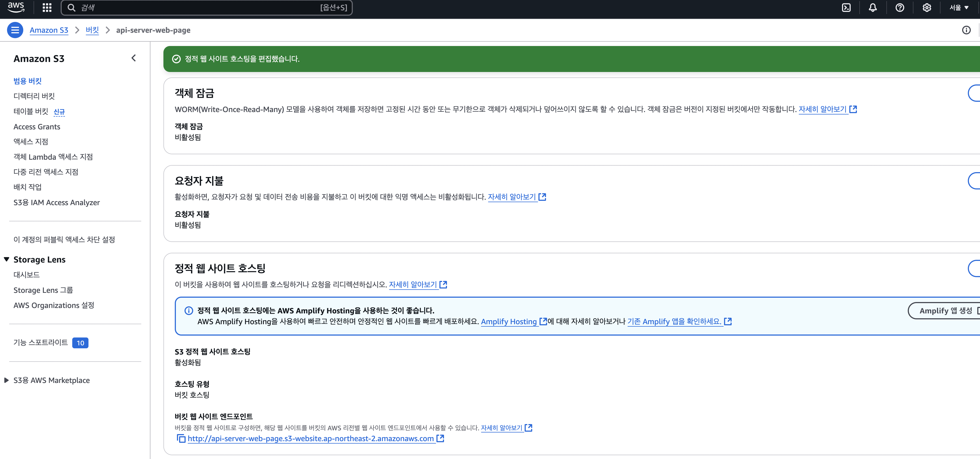Select 테이블 버킷 in the sidebar
The height and width of the screenshot is (459, 980).
click(x=31, y=111)
